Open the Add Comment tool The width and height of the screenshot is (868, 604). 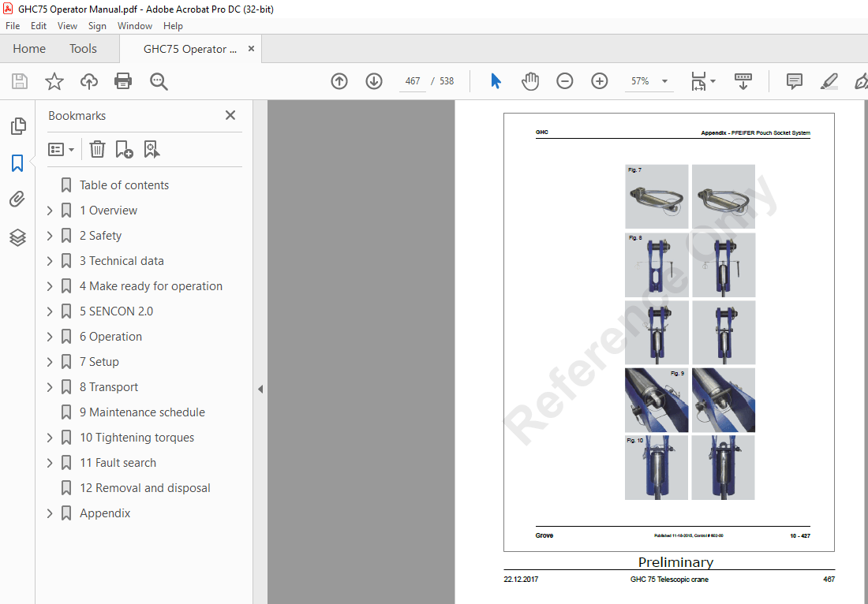tap(794, 81)
